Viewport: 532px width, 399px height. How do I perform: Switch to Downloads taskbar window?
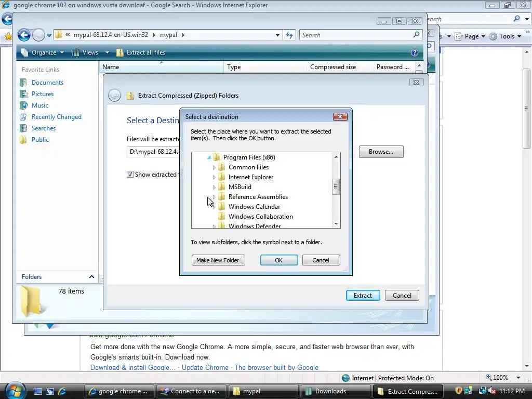(335, 392)
